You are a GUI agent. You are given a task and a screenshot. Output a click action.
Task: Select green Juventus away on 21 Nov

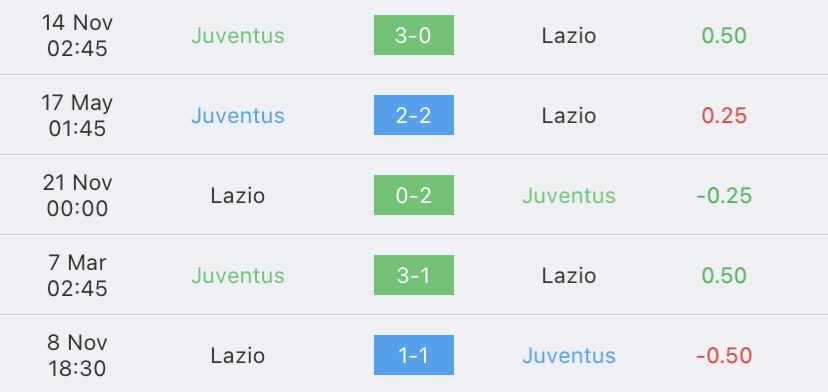569,195
